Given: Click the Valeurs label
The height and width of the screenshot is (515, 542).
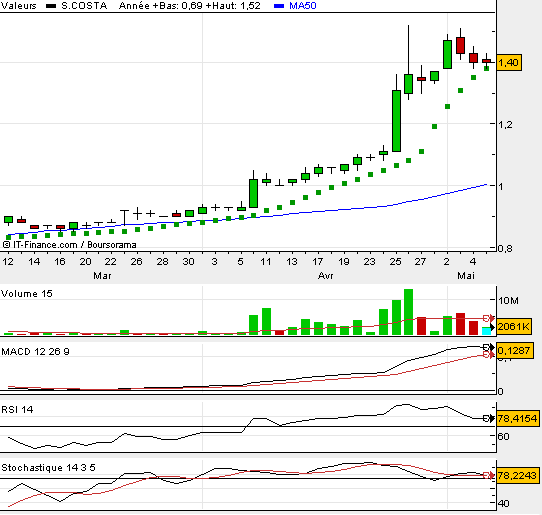Looking at the screenshot, I should click(x=18, y=6).
